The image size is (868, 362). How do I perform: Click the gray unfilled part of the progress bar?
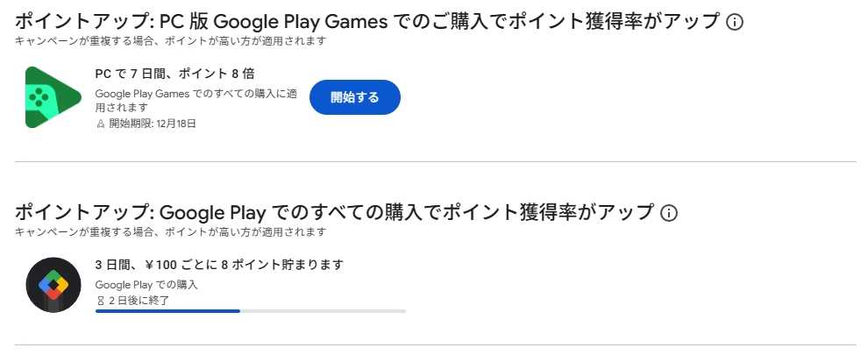pyautogui.click(x=323, y=310)
